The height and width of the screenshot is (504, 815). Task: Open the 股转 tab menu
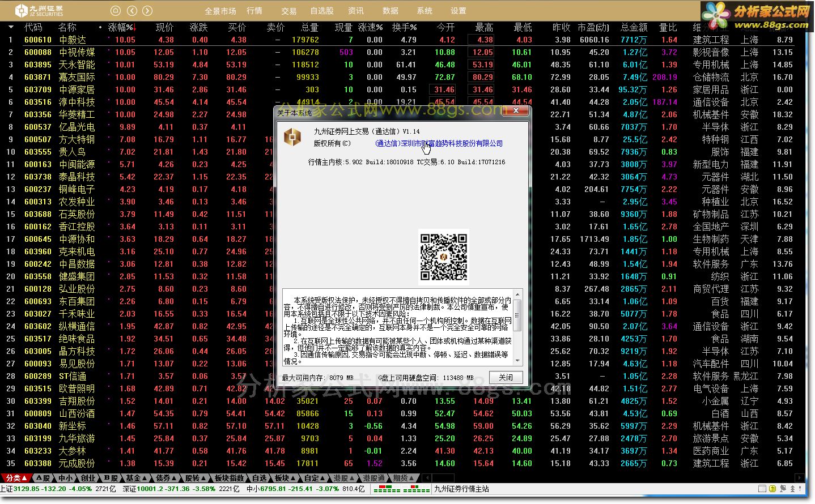(196, 478)
